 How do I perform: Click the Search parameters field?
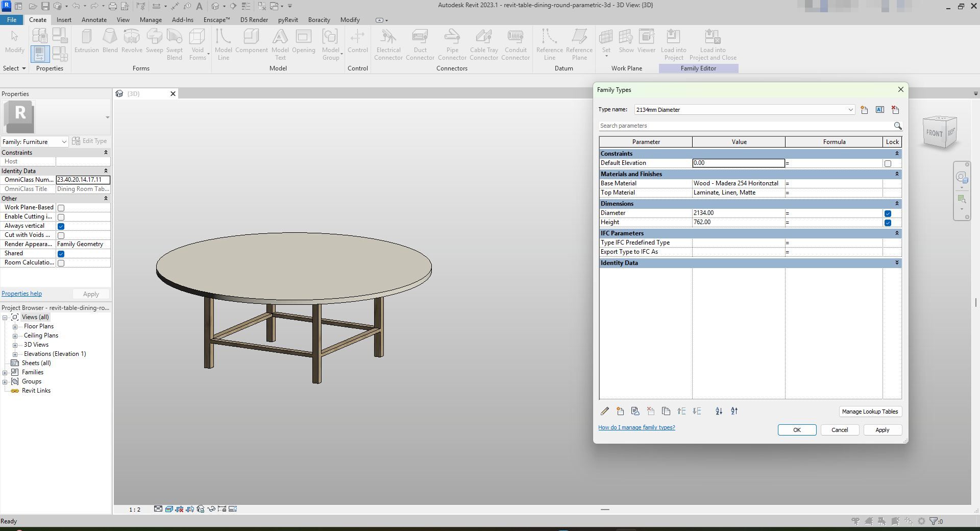click(x=745, y=126)
